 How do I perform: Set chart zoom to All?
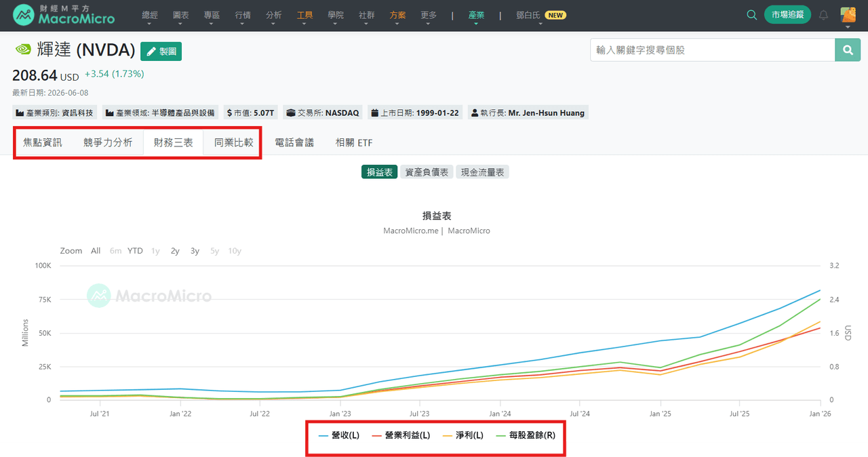[x=96, y=251]
